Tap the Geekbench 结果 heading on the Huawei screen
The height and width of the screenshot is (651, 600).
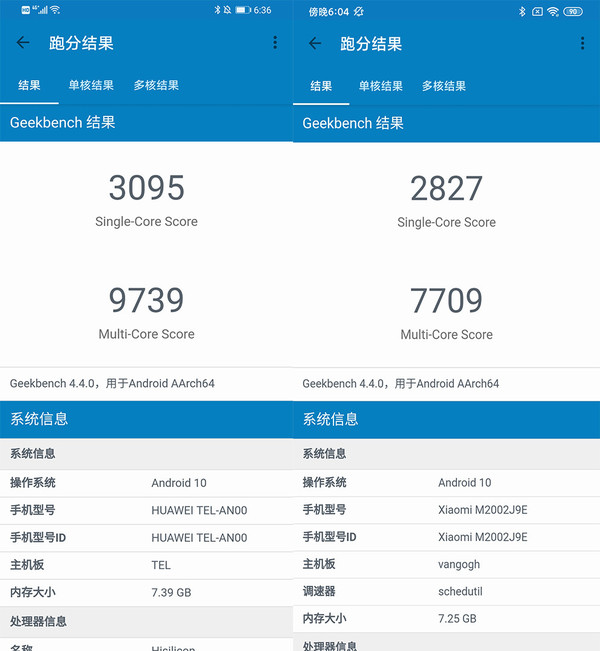[x=63, y=122]
